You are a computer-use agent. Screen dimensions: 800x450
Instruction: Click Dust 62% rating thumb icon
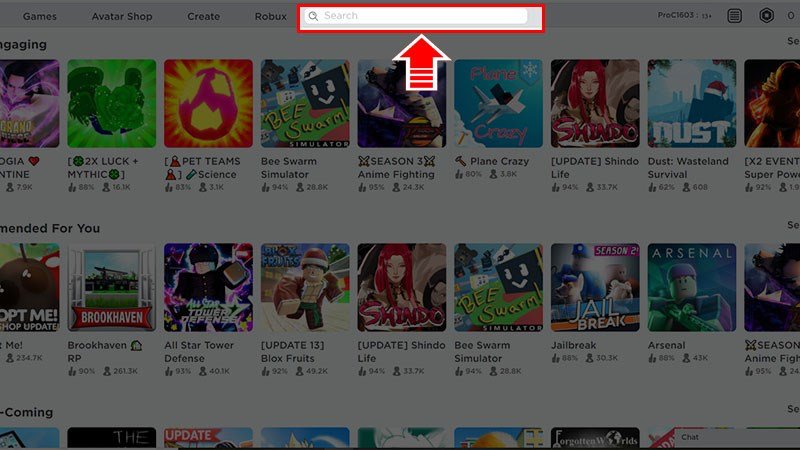[652, 187]
